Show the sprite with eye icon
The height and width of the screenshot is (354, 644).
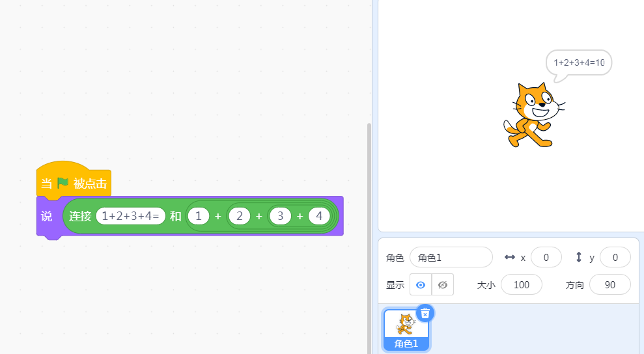pyautogui.click(x=421, y=284)
